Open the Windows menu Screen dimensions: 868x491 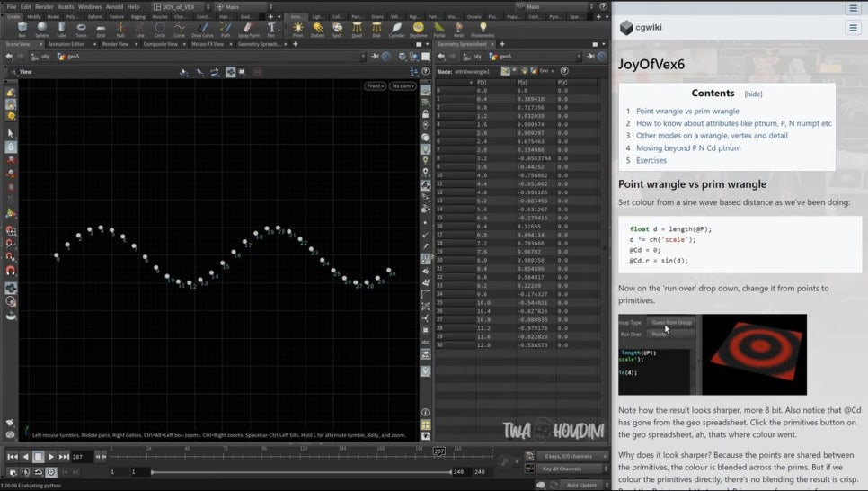(x=90, y=6)
